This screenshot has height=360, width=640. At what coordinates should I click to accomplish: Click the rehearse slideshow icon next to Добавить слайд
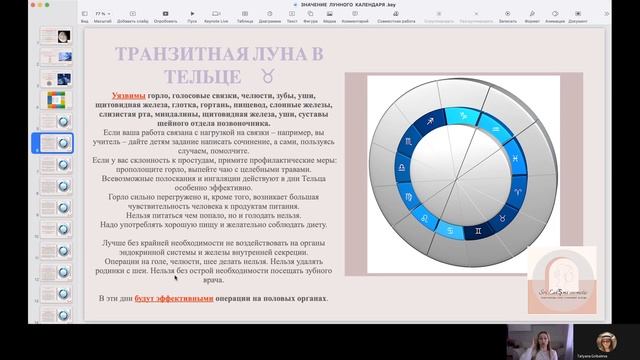click(x=165, y=14)
